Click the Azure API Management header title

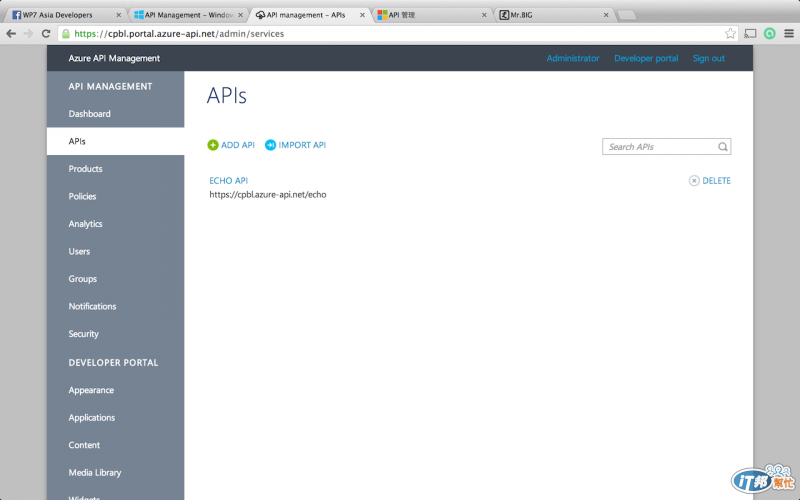pos(114,58)
